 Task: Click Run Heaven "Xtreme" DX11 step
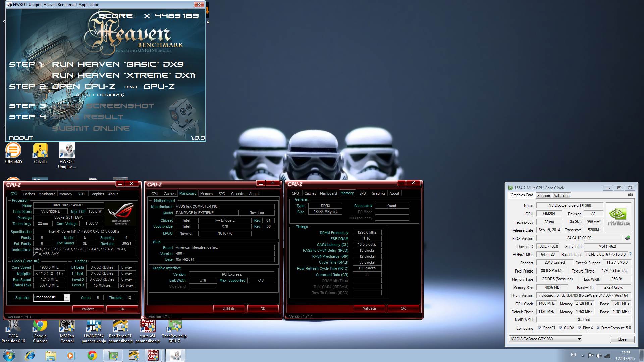click(x=123, y=75)
